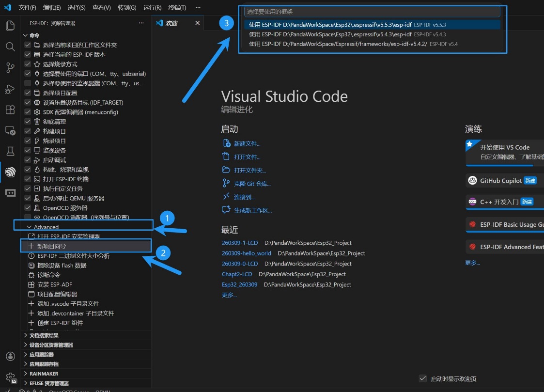Screen dimensions: 544x392
Task: Click the icon beside OpenOCD 服务器
Action: 37,208
